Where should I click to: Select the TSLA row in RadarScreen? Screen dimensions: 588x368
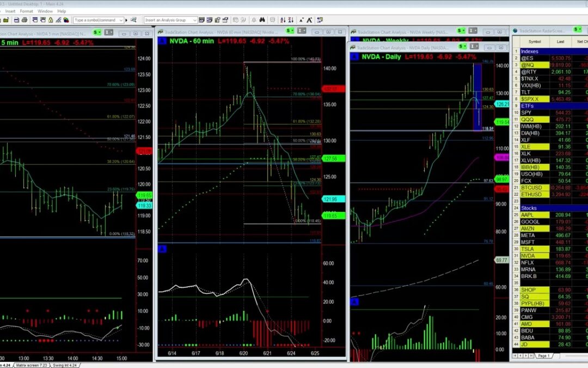click(x=528, y=249)
